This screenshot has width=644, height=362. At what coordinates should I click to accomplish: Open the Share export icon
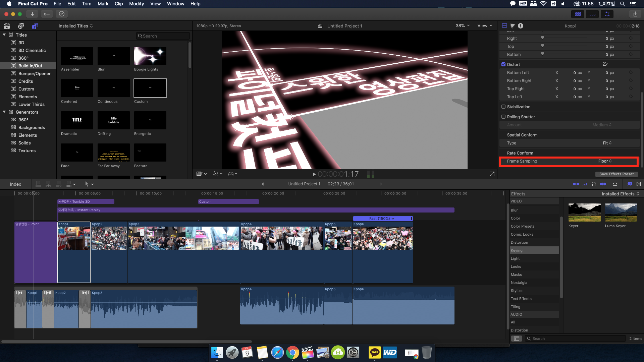pyautogui.click(x=635, y=14)
